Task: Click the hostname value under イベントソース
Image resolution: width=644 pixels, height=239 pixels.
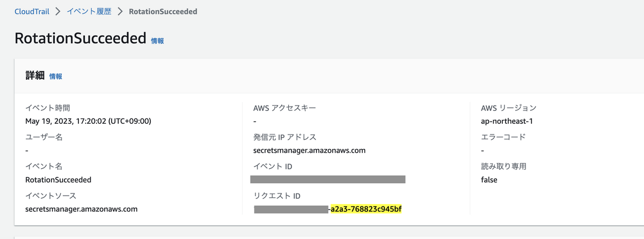Action: coord(81,208)
